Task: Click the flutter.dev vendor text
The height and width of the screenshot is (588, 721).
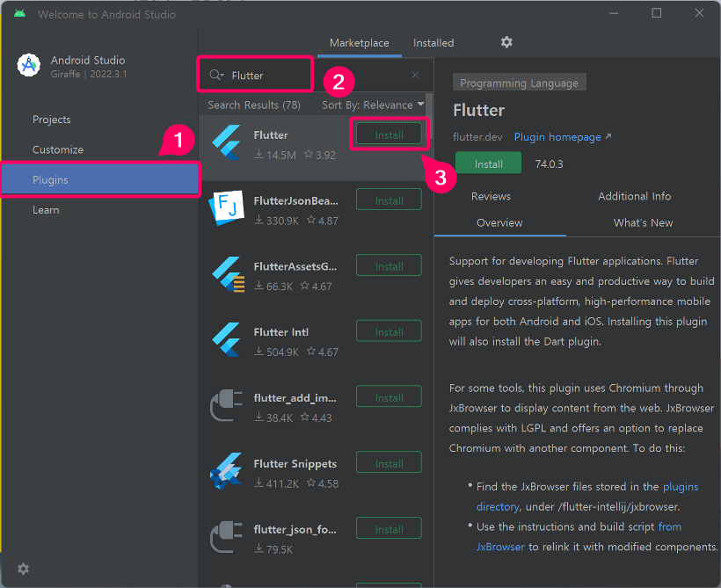Action: coord(477,137)
